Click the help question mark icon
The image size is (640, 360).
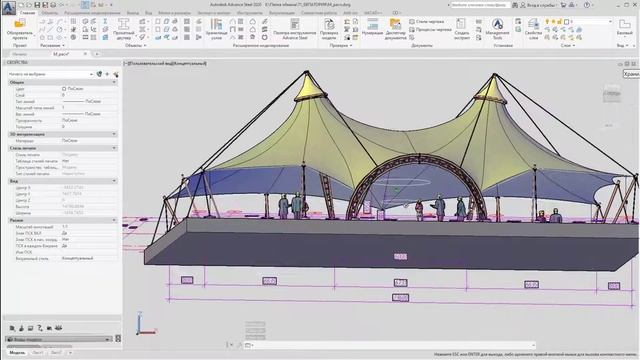[587, 5]
